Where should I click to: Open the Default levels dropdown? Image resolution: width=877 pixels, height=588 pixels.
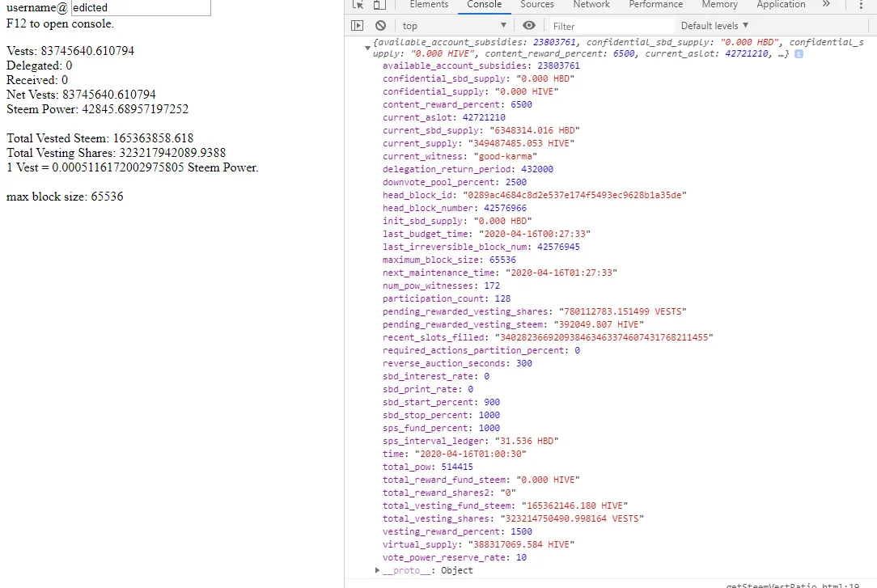(714, 26)
